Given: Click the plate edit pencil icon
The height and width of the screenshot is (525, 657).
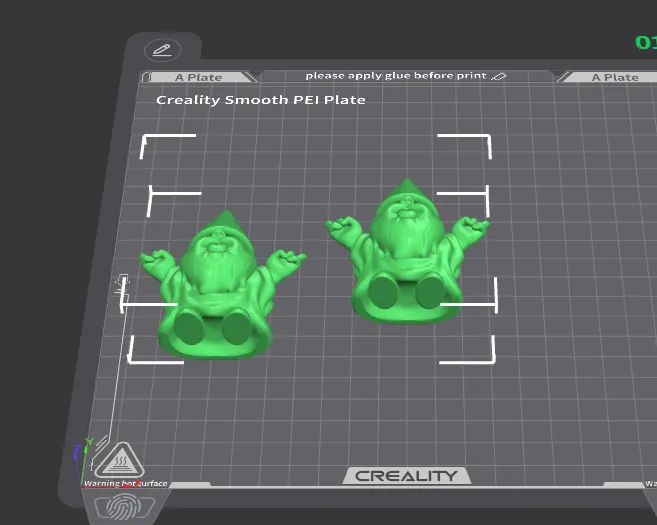Looking at the screenshot, I should tap(163, 50).
